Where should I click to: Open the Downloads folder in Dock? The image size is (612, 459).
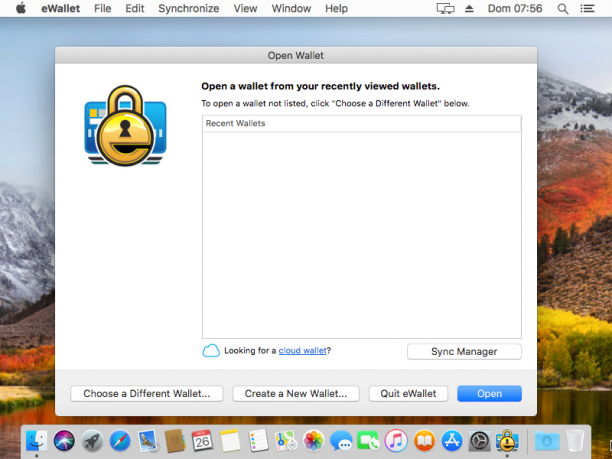point(546,441)
